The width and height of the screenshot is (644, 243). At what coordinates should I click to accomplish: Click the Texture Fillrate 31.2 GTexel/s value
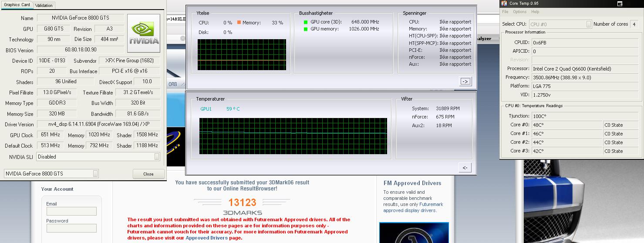pyautogui.click(x=138, y=92)
